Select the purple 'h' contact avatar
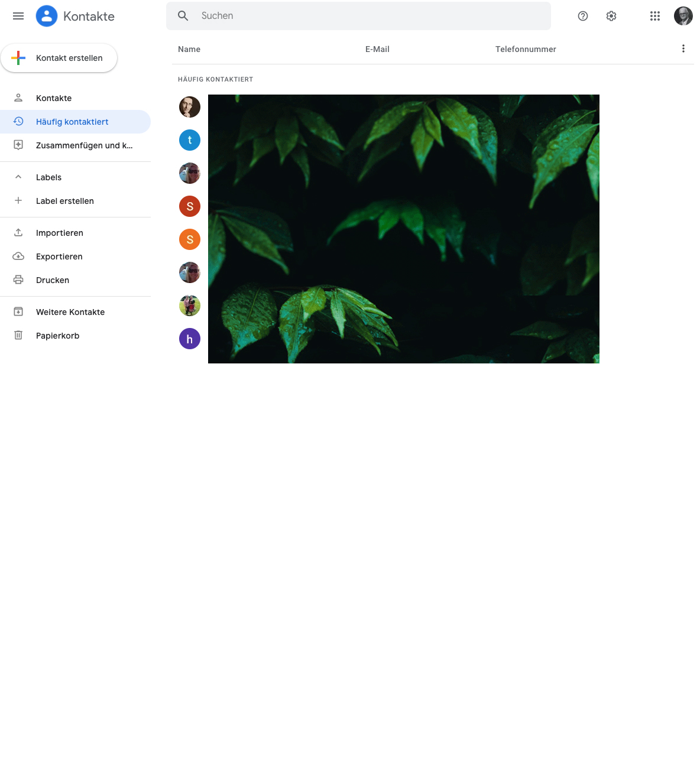The height and width of the screenshot is (757, 700). pos(190,339)
